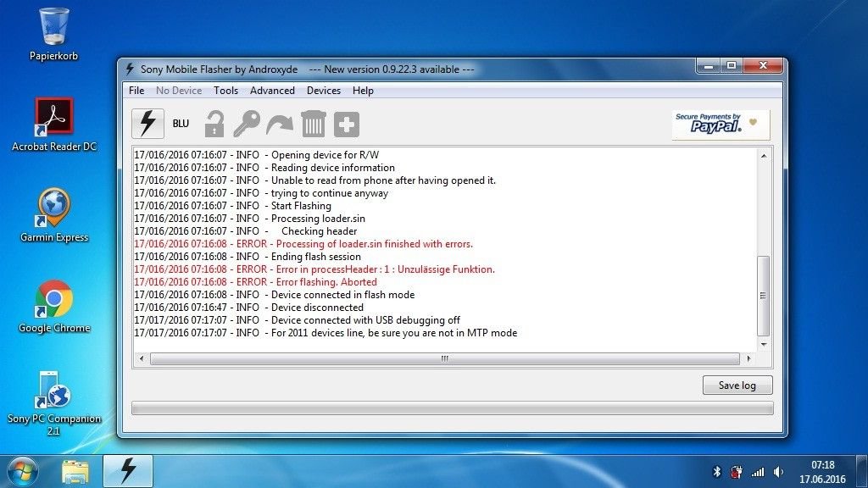Select the Garmin Express desktop icon
Image resolution: width=868 pixels, height=488 pixels.
click(53, 215)
